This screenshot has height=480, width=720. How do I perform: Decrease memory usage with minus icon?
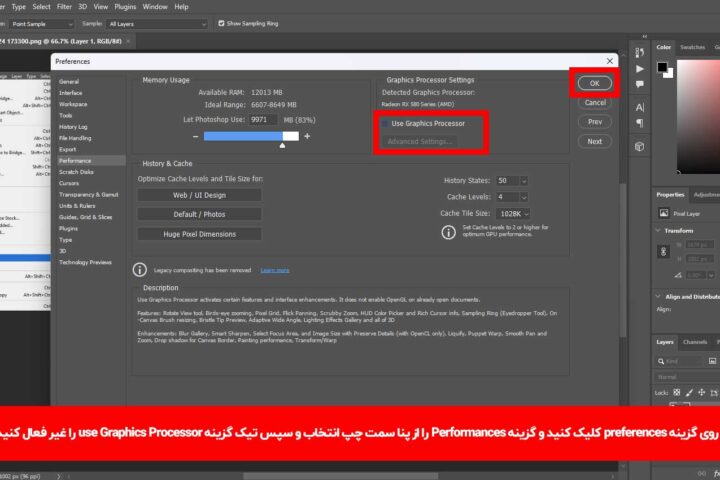[196, 136]
